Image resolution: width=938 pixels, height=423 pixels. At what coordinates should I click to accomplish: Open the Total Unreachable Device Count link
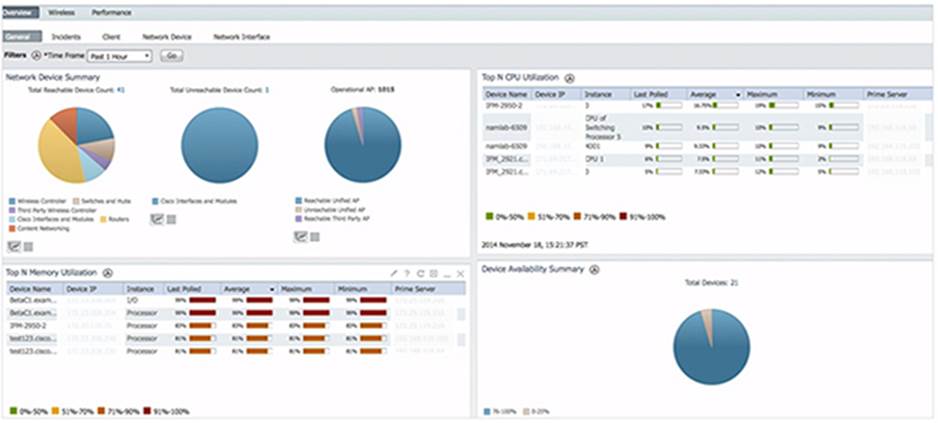[267, 90]
